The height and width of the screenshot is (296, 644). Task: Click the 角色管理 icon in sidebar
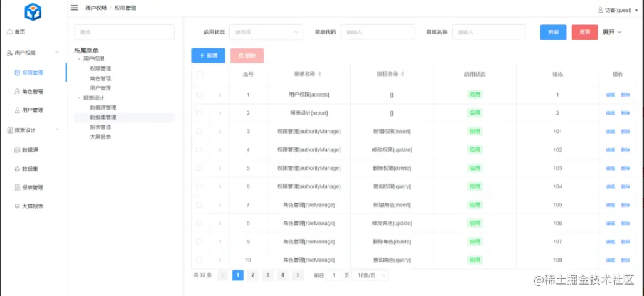point(17,92)
